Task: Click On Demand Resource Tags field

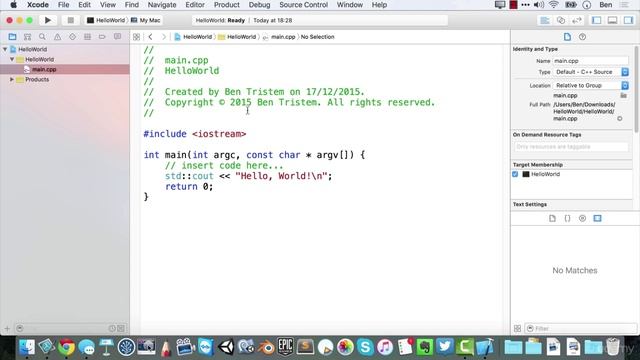Action: click(571, 147)
